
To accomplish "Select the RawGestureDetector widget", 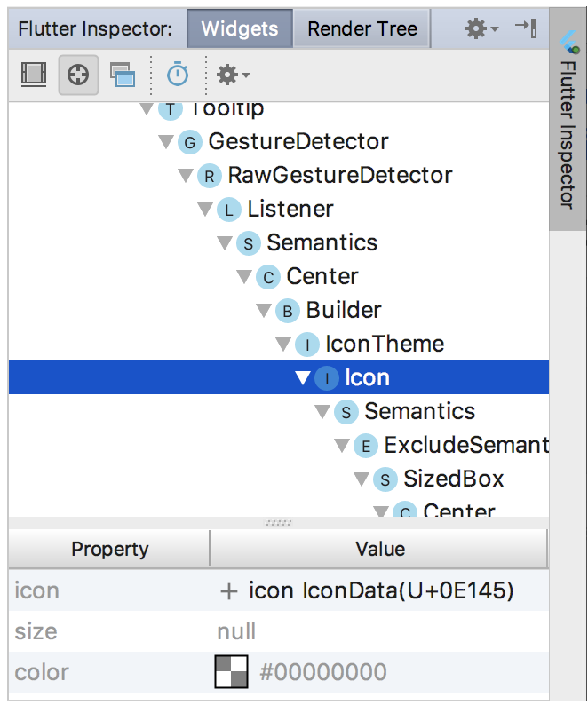I will [339, 175].
